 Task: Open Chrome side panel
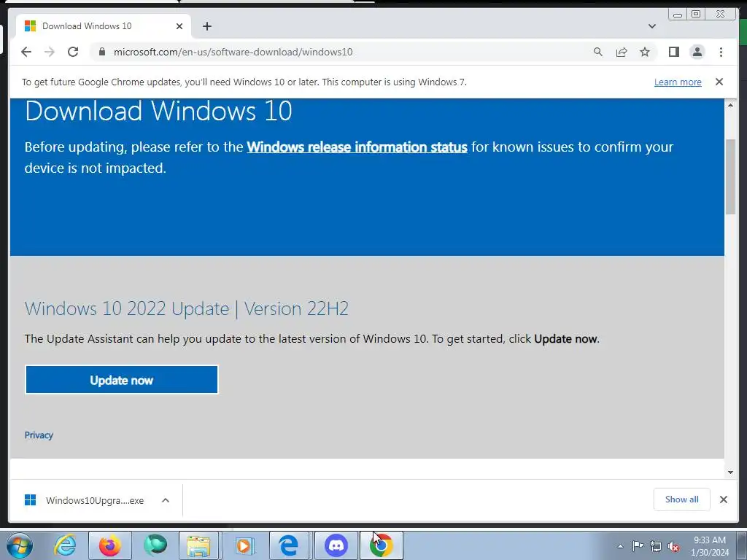pos(673,52)
